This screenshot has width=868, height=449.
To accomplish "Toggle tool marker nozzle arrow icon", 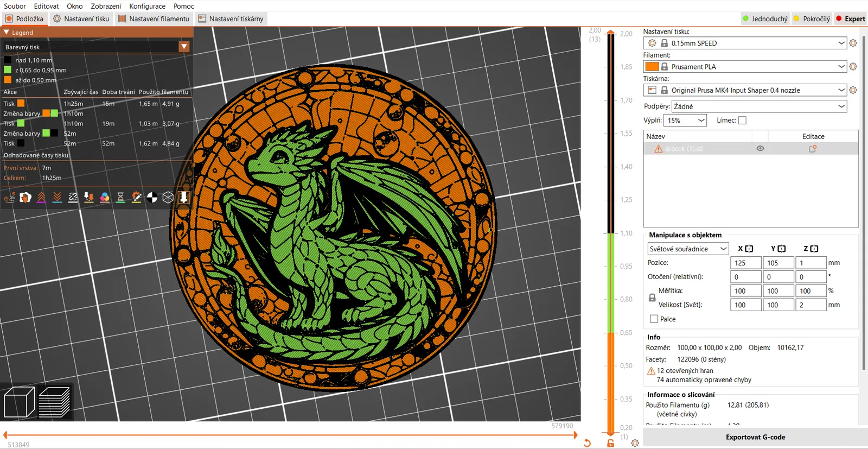I will tap(184, 198).
